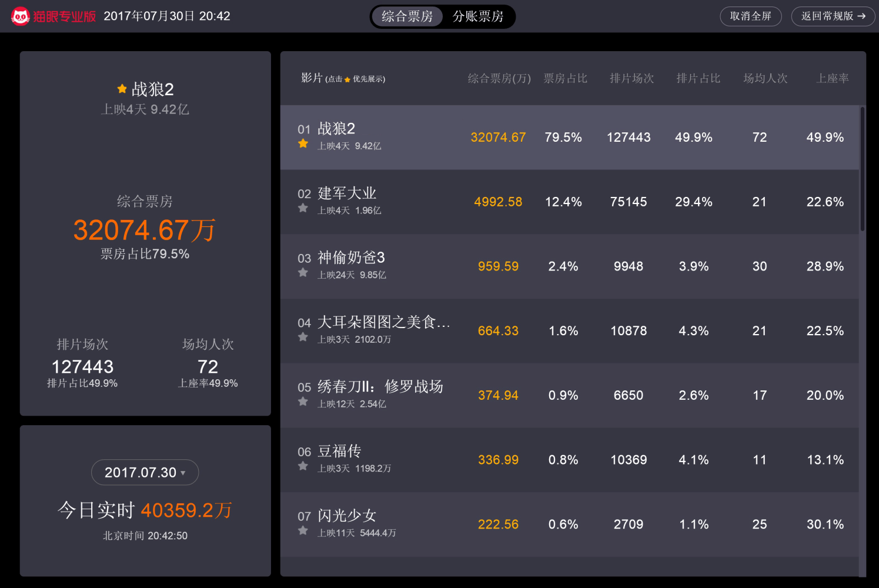Click the 今日实时 40359.2万 total
The width and height of the screenshot is (879, 588).
145,510
